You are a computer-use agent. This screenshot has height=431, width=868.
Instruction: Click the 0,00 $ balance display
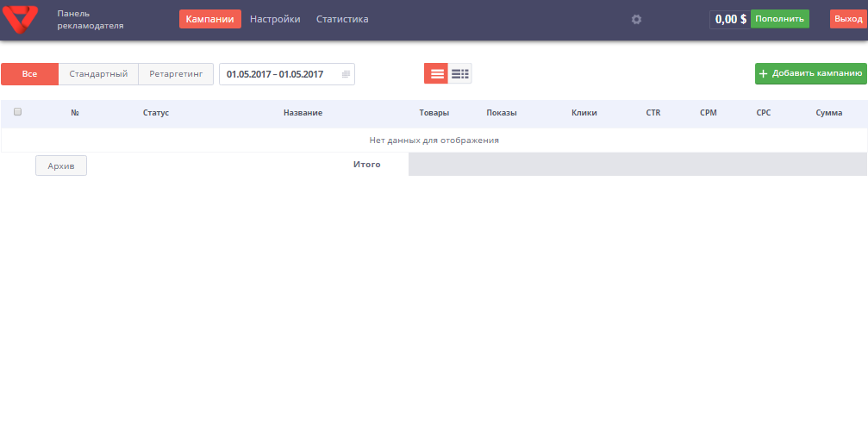pos(731,19)
